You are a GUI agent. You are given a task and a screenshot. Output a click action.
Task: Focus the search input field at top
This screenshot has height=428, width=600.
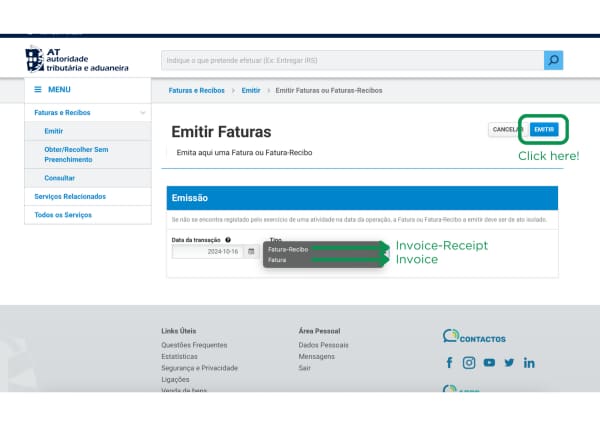point(352,60)
